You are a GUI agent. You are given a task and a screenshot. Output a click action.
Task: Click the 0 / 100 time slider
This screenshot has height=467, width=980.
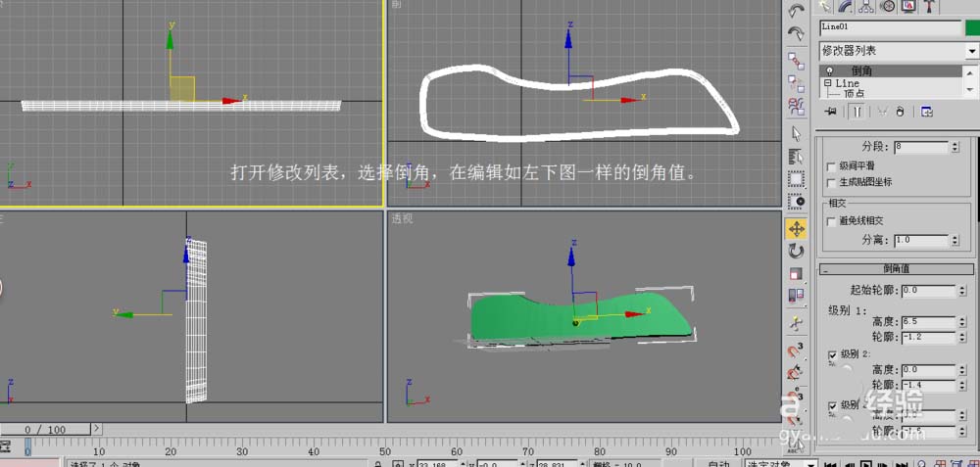pos(45,430)
